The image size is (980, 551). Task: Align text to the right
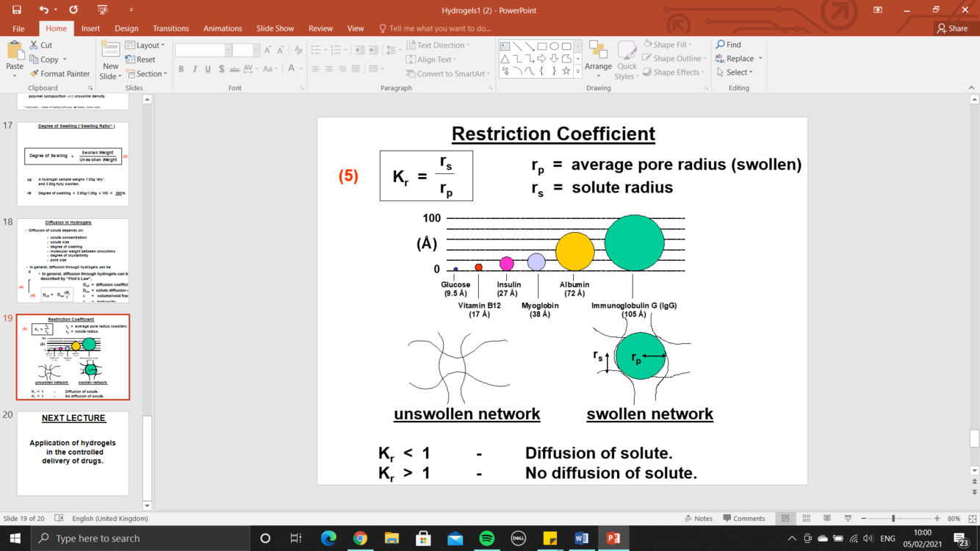(x=342, y=69)
